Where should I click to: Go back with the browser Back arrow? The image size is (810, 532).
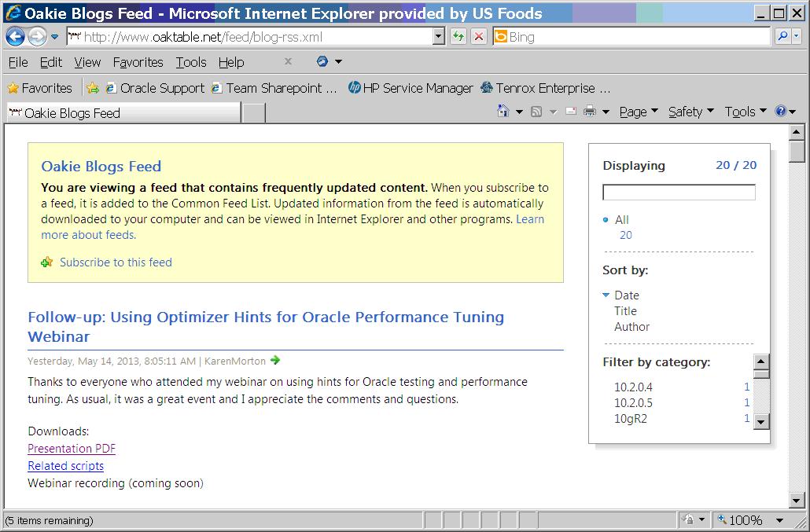pyautogui.click(x=15, y=37)
